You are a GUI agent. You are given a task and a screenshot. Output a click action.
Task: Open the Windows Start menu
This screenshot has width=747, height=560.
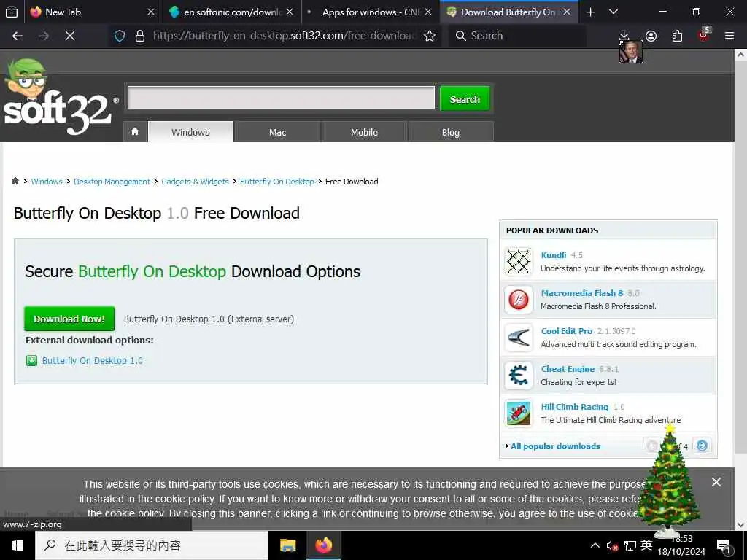(x=18, y=545)
